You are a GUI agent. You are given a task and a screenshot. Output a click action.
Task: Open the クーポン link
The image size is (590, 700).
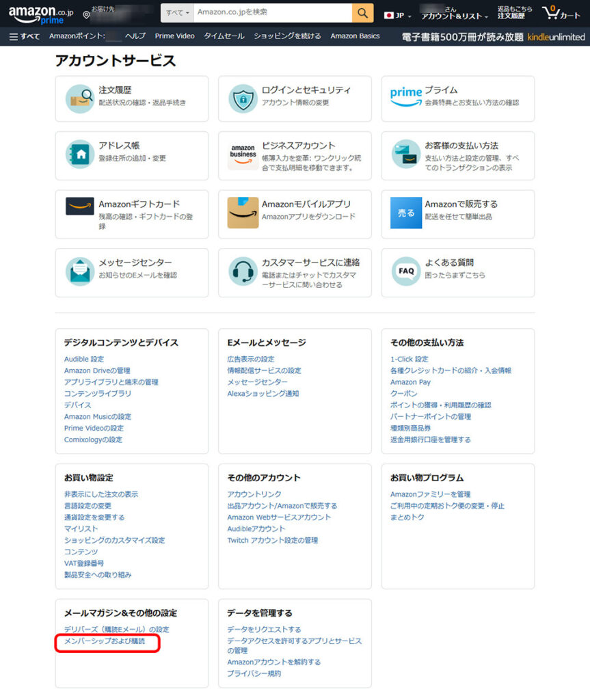[404, 394]
